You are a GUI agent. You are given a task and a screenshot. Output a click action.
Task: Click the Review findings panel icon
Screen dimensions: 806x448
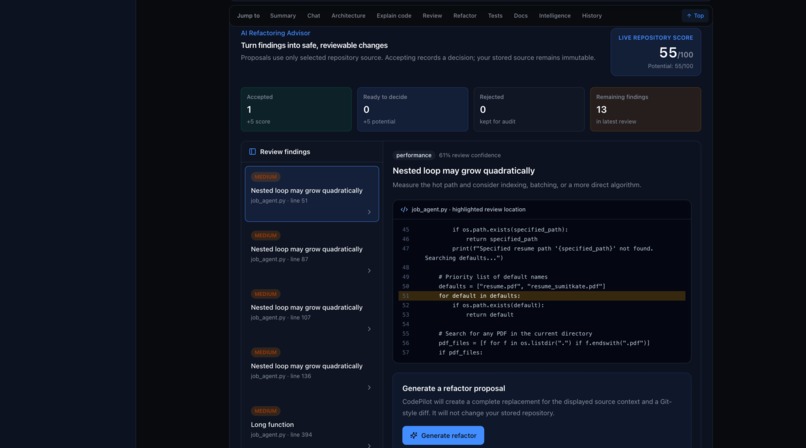252,152
